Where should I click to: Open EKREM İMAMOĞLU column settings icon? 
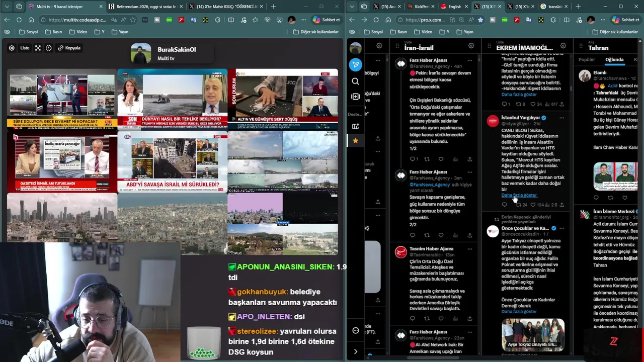[x=563, y=46]
